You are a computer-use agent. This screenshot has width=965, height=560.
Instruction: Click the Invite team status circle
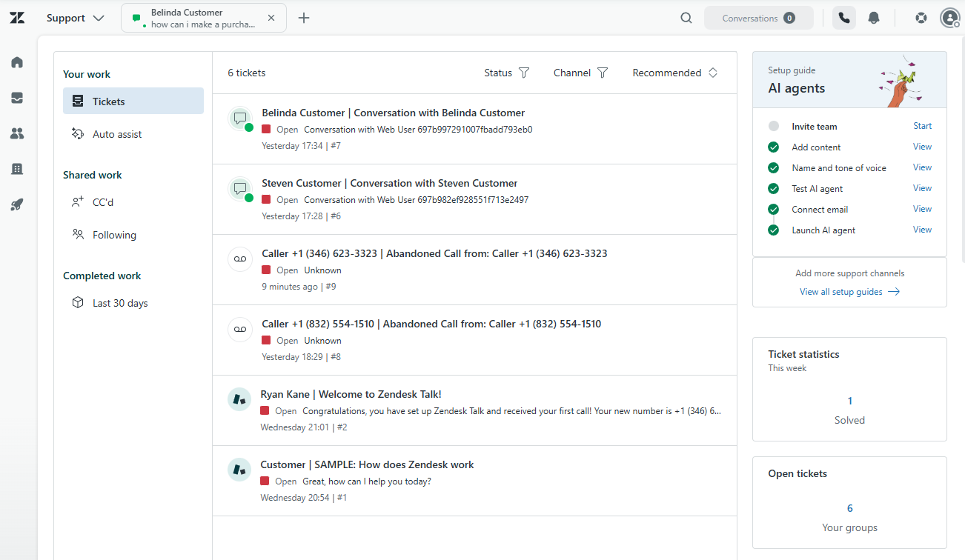click(x=773, y=126)
